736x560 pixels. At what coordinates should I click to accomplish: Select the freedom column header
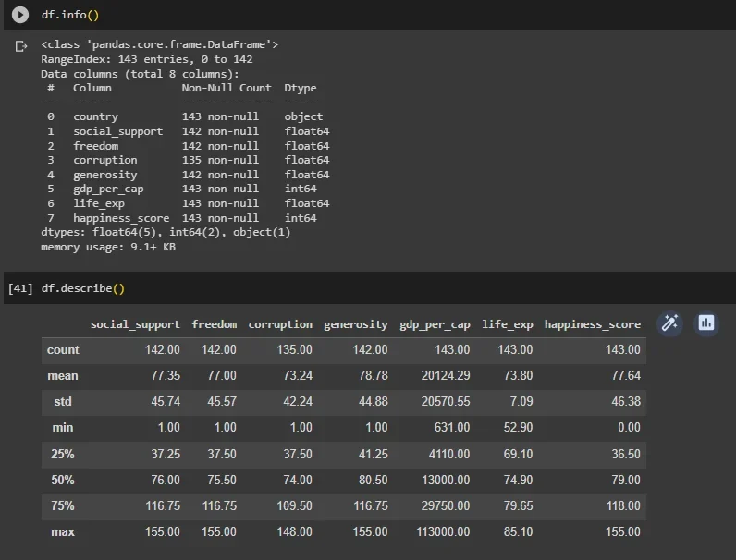(x=215, y=324)
